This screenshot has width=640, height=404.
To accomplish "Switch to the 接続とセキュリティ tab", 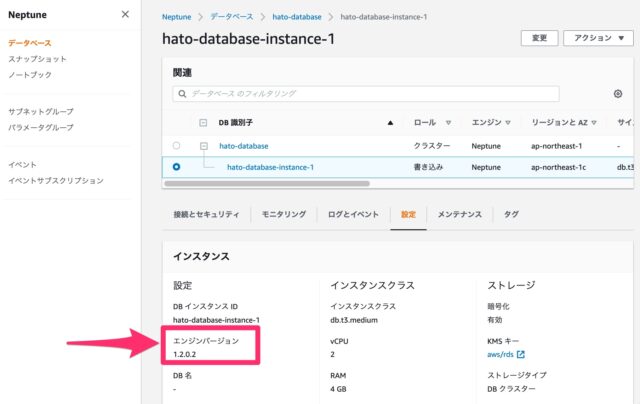I will [x=207, y=214].
